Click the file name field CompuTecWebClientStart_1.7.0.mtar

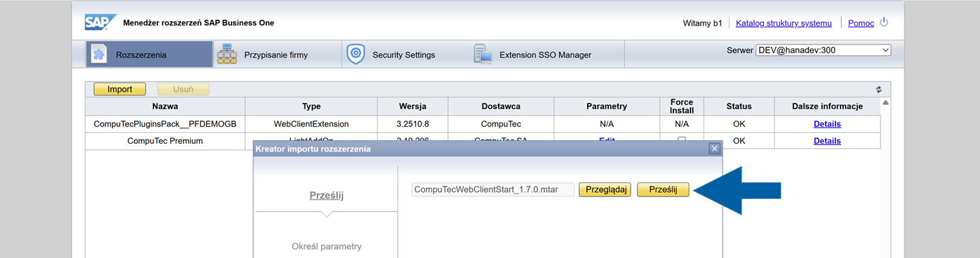tap(493, 190)
